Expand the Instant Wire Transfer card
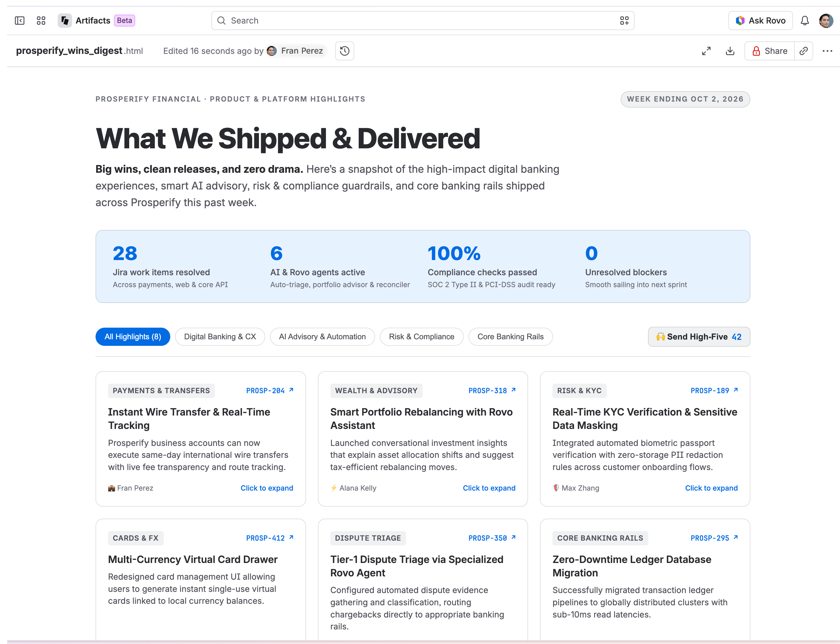This screenshot has height=644, width=840. point(267,488)
